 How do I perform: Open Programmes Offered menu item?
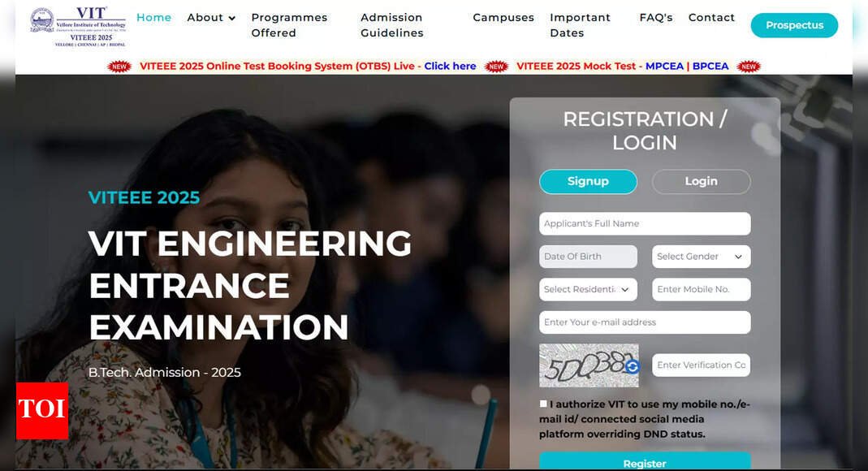(x=290, y=25)
